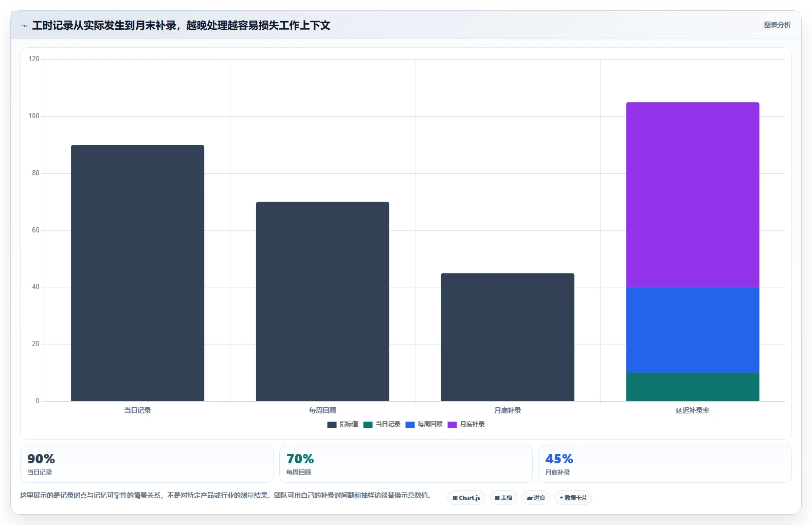Click the 120 y-axis value
Image resolution: width=812 pixels, height=525 pixels.
click(x=34, y=59)
